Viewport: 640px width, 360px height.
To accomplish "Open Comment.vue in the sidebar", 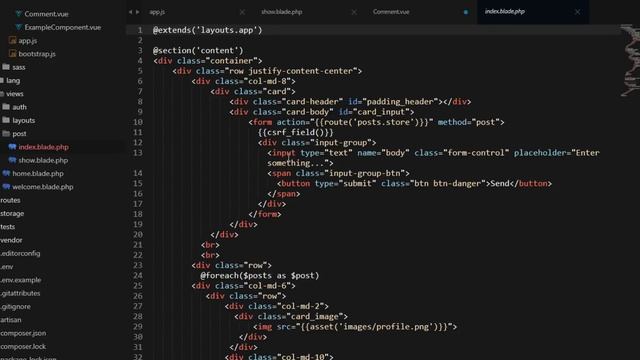I will (x=46, y=14).
